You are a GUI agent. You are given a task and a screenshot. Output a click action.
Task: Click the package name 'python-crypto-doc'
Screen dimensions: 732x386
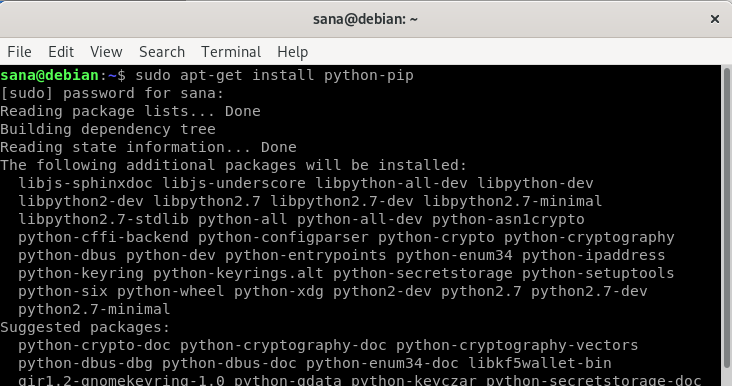point(94,345)
